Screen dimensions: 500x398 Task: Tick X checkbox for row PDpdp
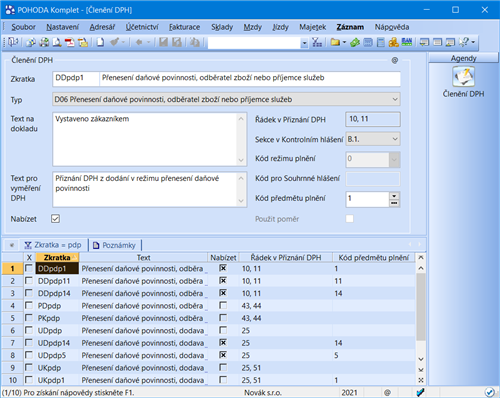pyautogui.click(x=29, y=305)
